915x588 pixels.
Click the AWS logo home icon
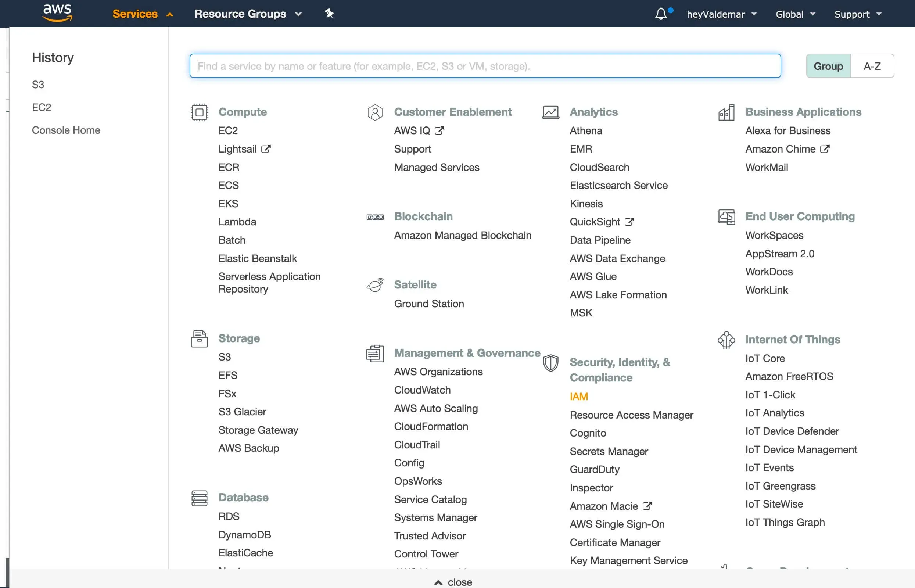click(x=57, y=13)
